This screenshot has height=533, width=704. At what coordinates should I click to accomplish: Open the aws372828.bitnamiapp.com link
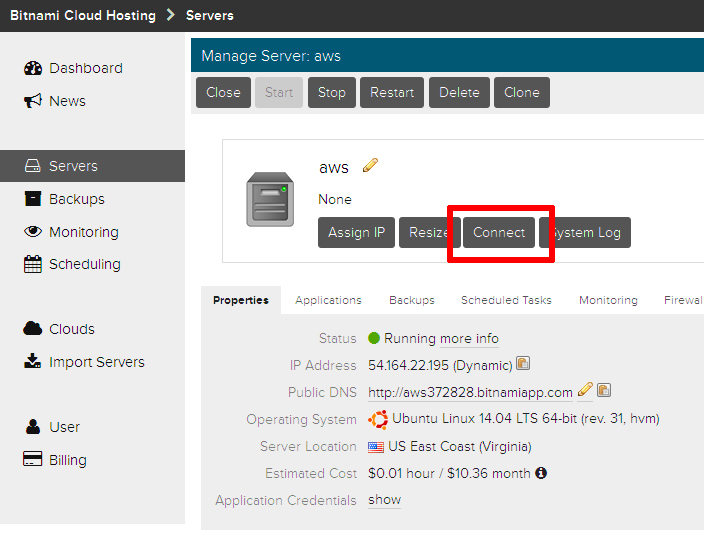(x=470, y=392)
